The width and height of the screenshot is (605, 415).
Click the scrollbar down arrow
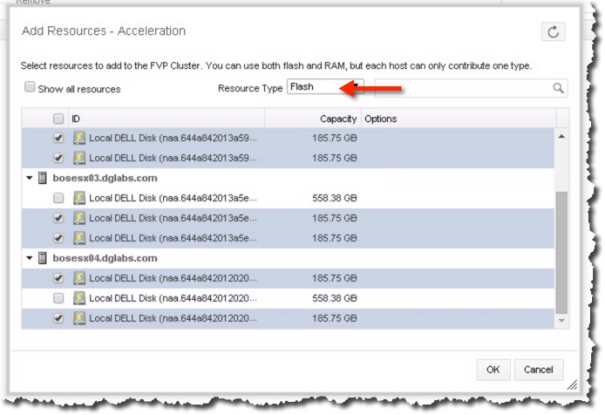[562, 321]
